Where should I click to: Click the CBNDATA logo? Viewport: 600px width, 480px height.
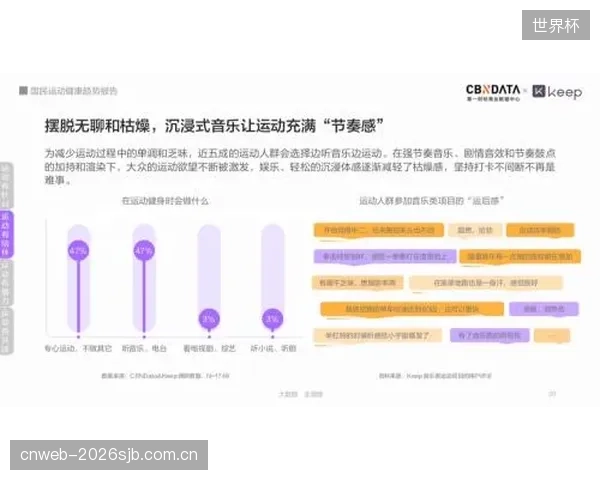[493, 93]
